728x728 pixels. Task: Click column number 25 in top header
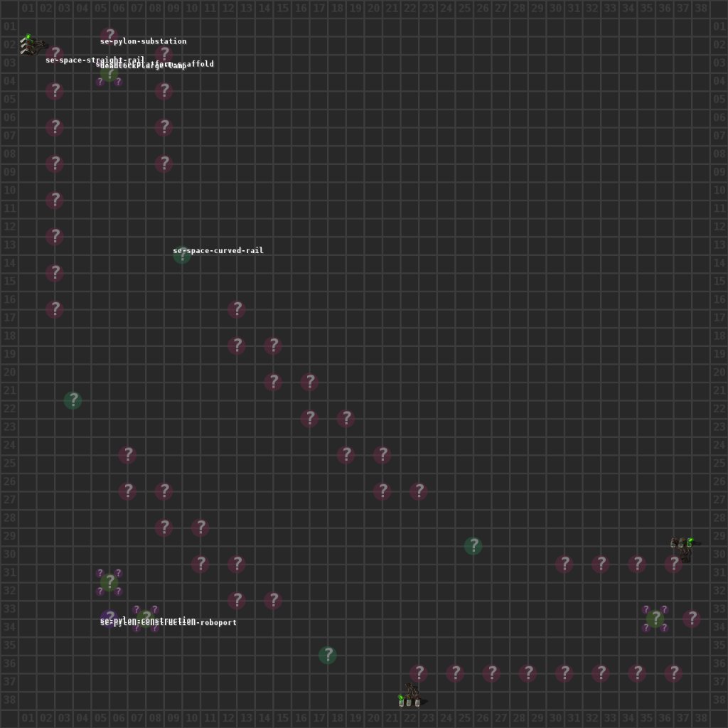[x=464, y=9]
